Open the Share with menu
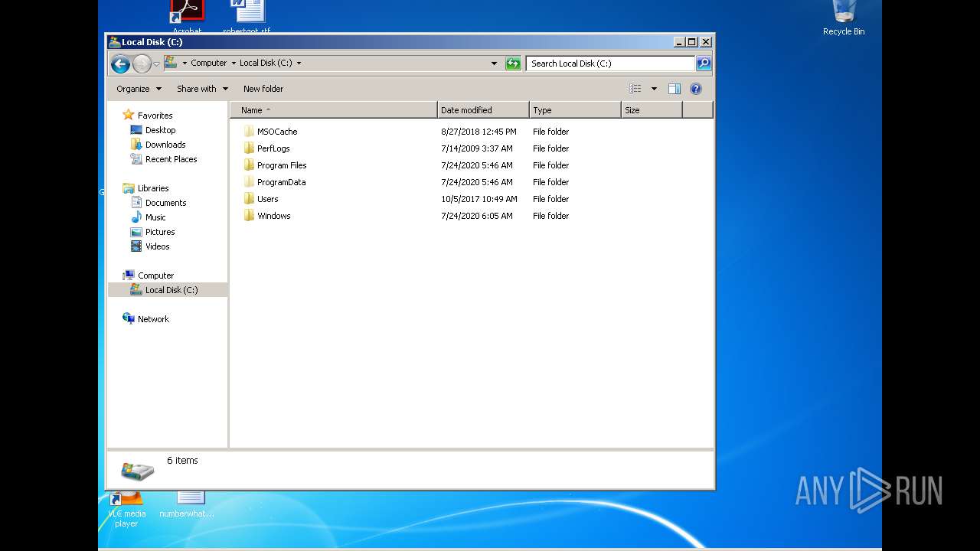Screen dimensions: 980x551 [202, 89]
